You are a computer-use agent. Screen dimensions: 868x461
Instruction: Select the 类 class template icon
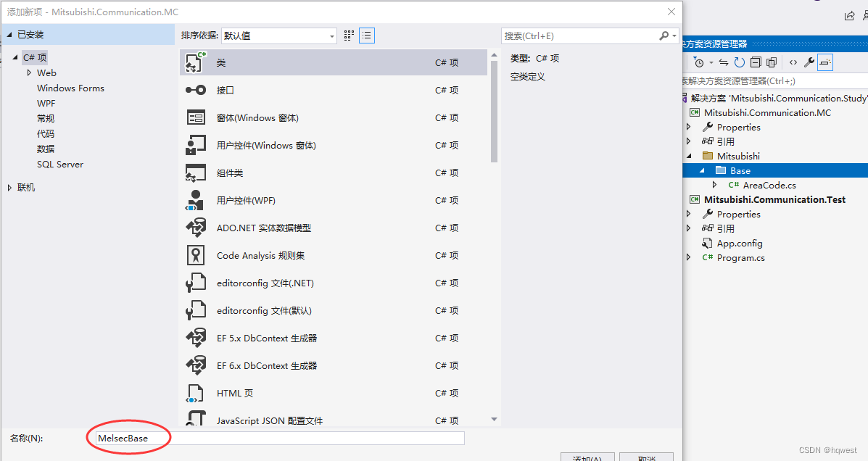pos(195,62)
